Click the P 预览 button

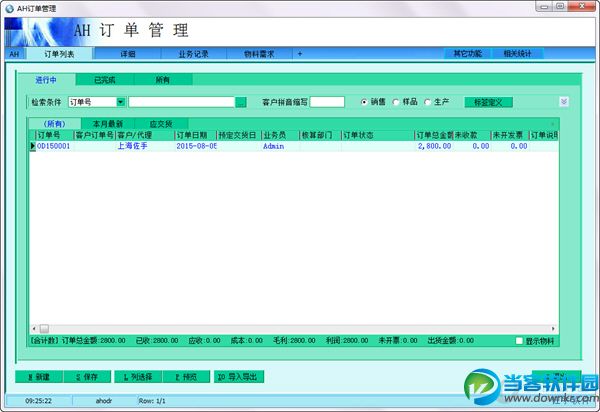pyautogui.click(x=186, y=377)
